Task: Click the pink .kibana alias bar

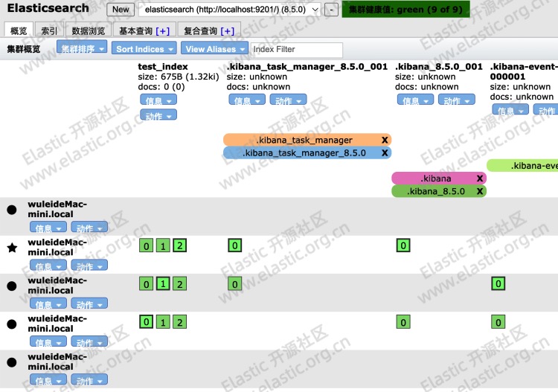Action: point(439,179)
